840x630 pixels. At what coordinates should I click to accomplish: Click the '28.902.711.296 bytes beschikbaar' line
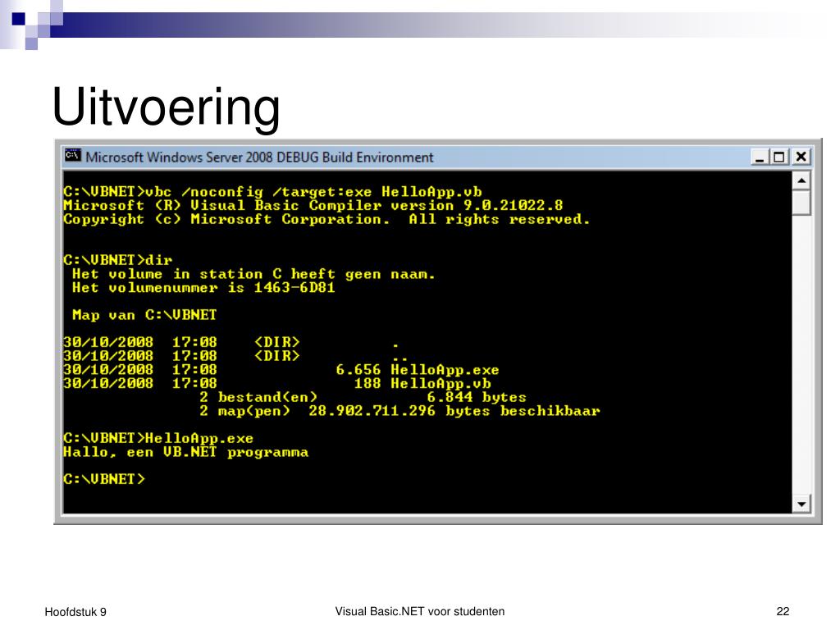[x=399, y=411]
